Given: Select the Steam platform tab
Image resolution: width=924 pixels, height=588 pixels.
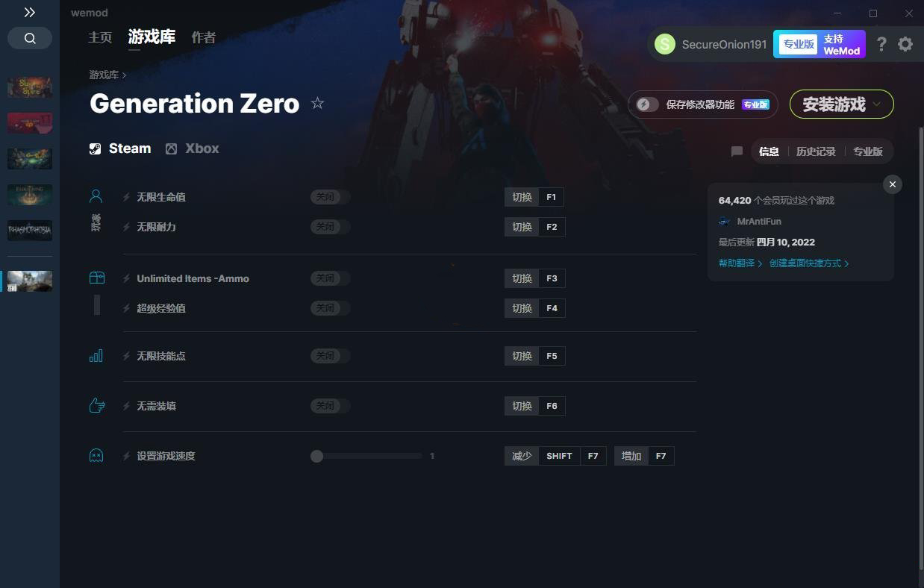Looking at the screenshot, I should pos(120,148).
